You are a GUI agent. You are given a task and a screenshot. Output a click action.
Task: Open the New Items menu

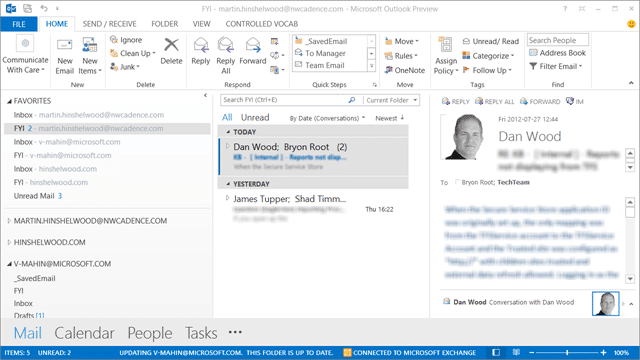coord(90,56)
